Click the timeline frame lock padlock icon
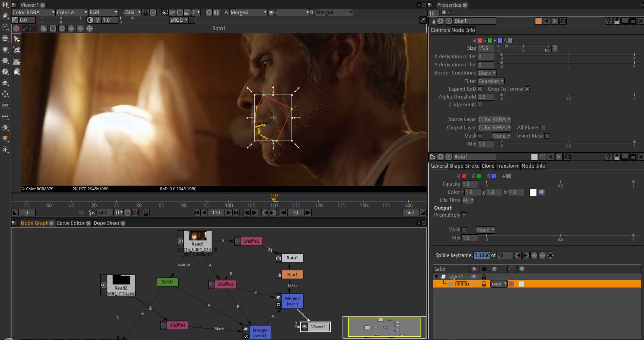The width and height of the screenshot is (644, 340). [x=145, y=213]
